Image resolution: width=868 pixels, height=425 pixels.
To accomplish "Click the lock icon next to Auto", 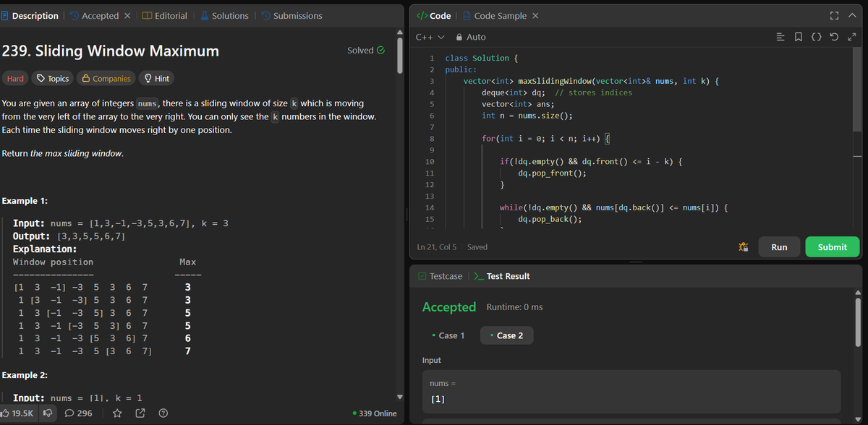I will click(460, 37).
